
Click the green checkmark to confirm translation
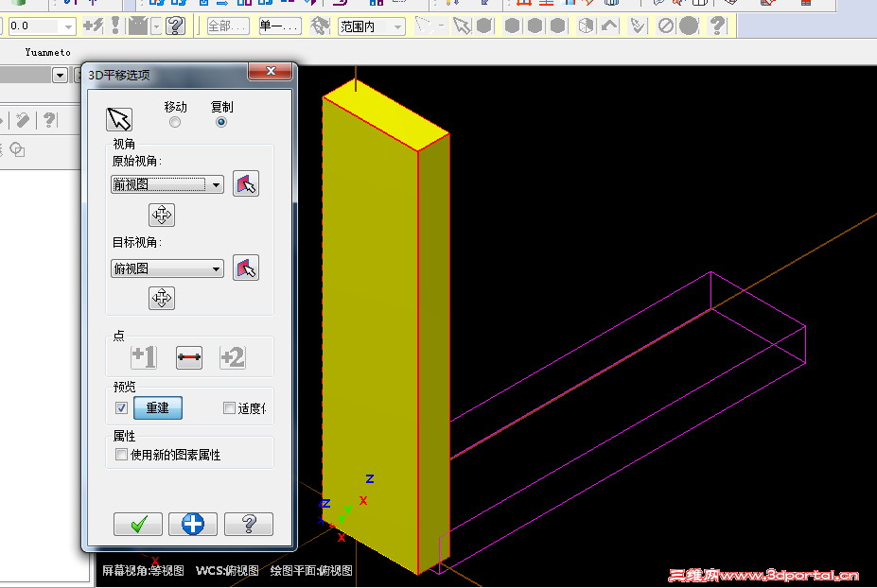pos(138,524)
